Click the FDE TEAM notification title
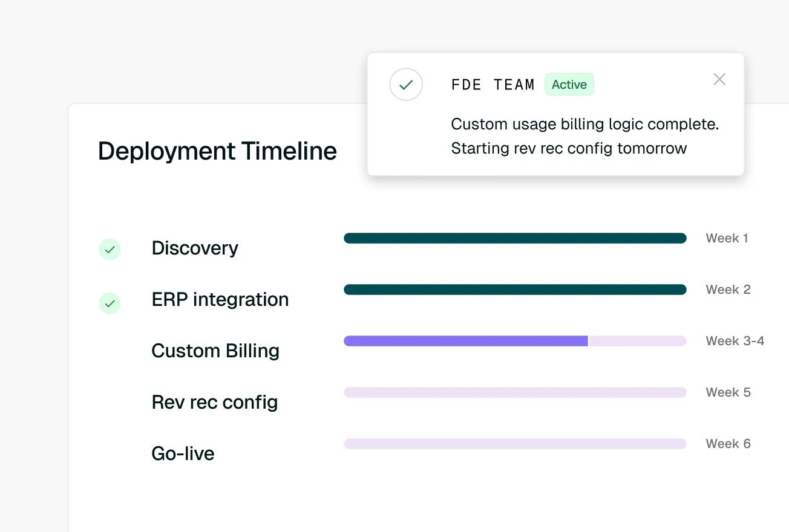Viewport: 789px width, 532px height. coord(493,85)
